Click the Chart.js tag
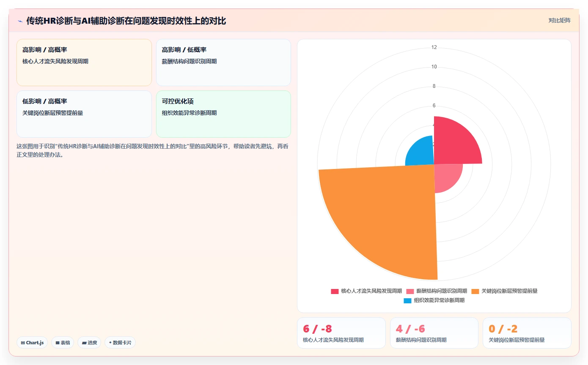Viewport: 588px width, 365px height. (x=32, y=343)
